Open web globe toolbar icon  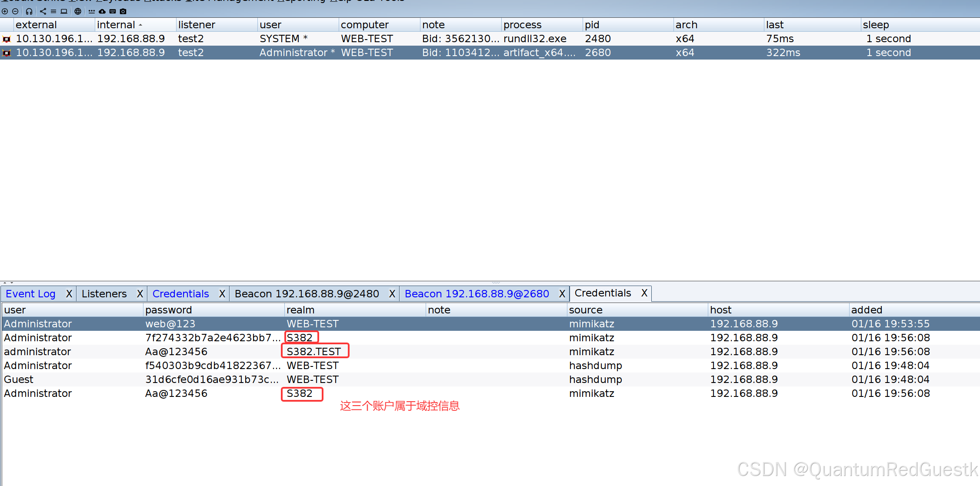[x=78, y=11]
